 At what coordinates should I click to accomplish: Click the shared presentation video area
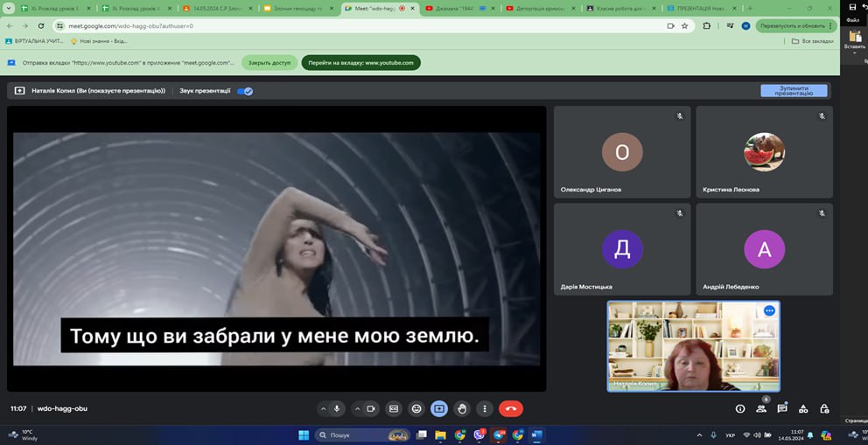pos(276,249)
